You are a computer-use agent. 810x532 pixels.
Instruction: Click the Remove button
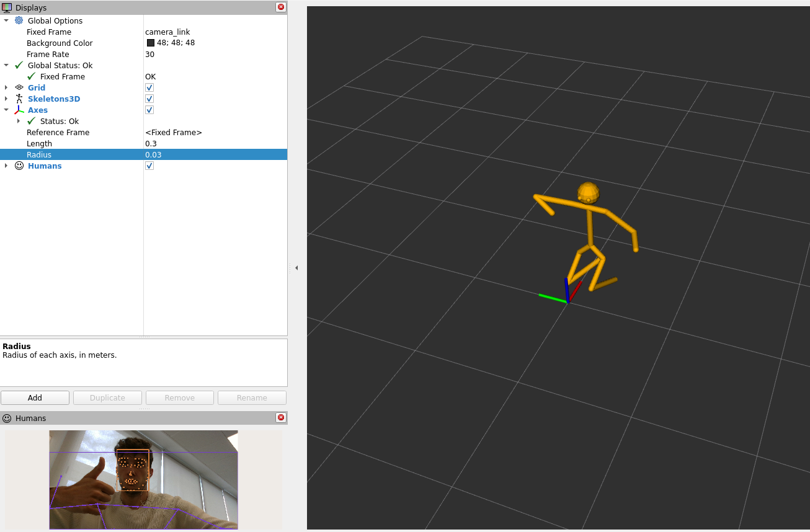(x=179, y=397)
